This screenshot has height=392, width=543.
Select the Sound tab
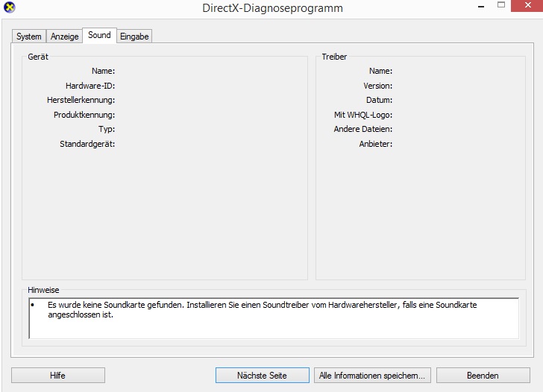[99, 35]
